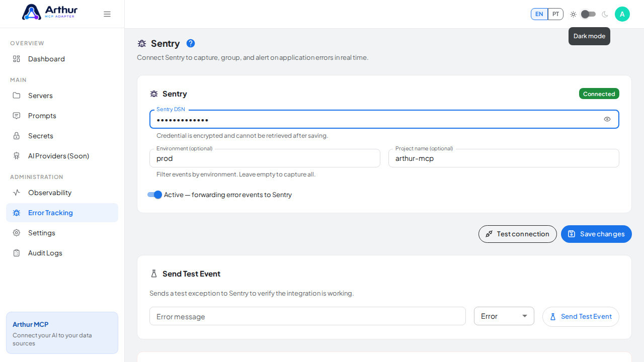Toggle the dark mode switch

(588, 14)
